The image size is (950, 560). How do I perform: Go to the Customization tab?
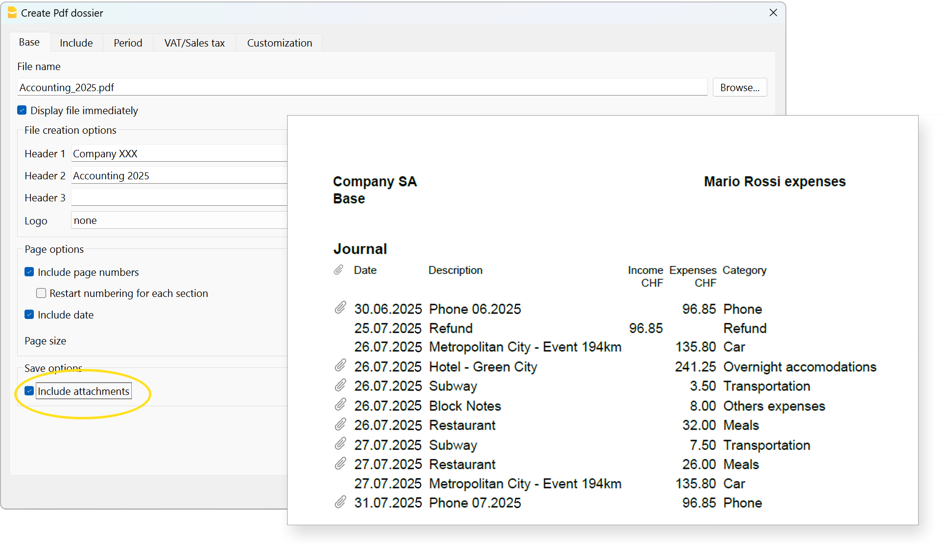(x=279, y=43)
